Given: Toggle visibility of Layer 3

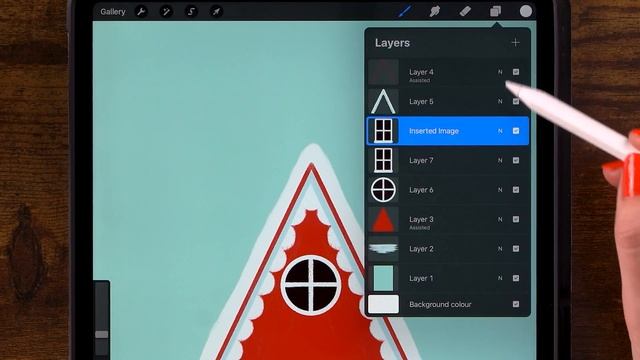Looking at the screenshot, I should [x=516, y=219].
